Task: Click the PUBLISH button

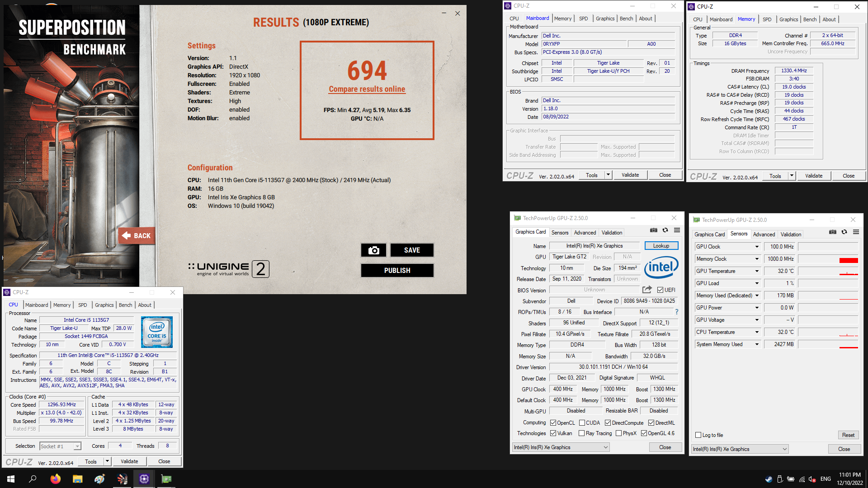Action: coord(397,270)
